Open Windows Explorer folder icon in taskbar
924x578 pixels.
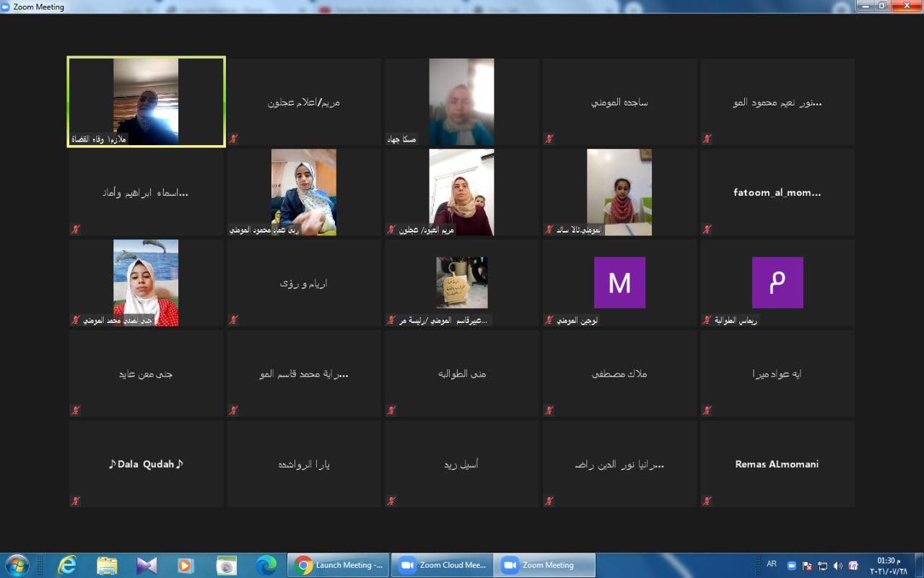[x=107, y=565]
